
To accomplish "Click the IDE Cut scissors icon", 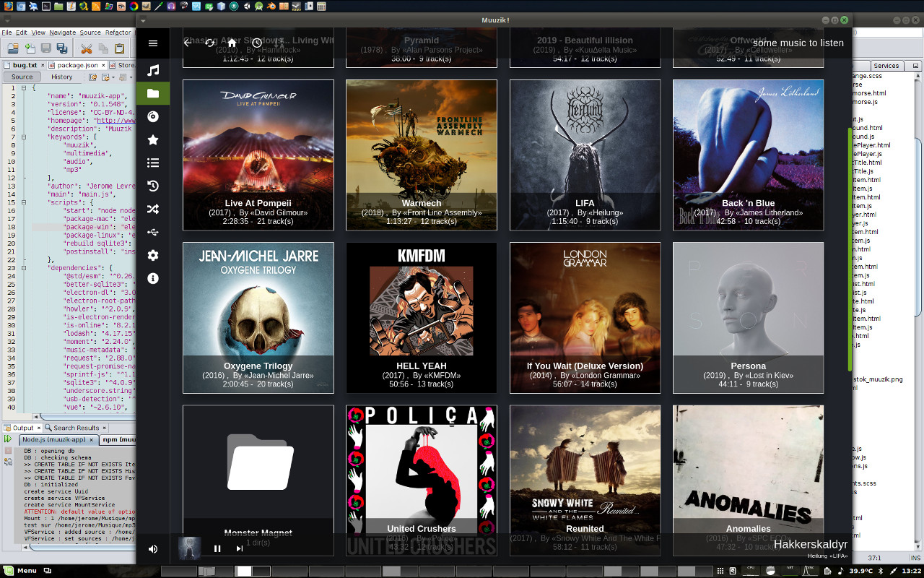I will (x=87, y=49).
